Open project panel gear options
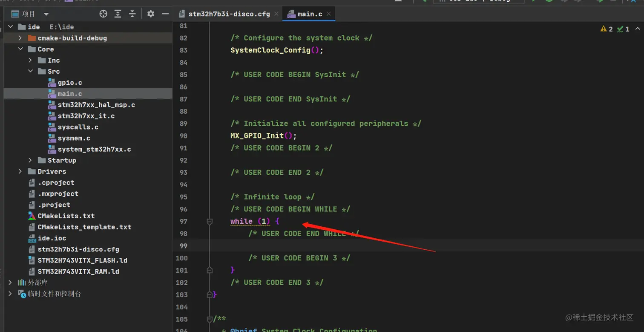Viewport: 644px width, 332px height. [x=150, y=14]
